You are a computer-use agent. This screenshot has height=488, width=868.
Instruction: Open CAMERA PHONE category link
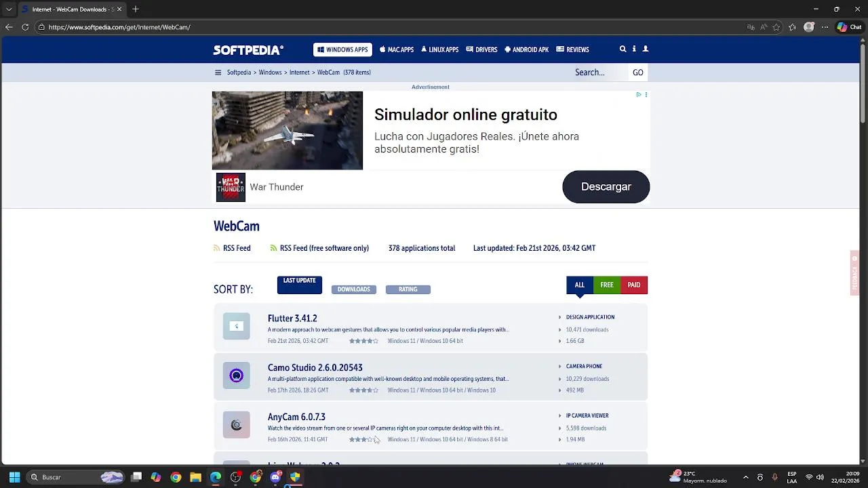(584, 367)
